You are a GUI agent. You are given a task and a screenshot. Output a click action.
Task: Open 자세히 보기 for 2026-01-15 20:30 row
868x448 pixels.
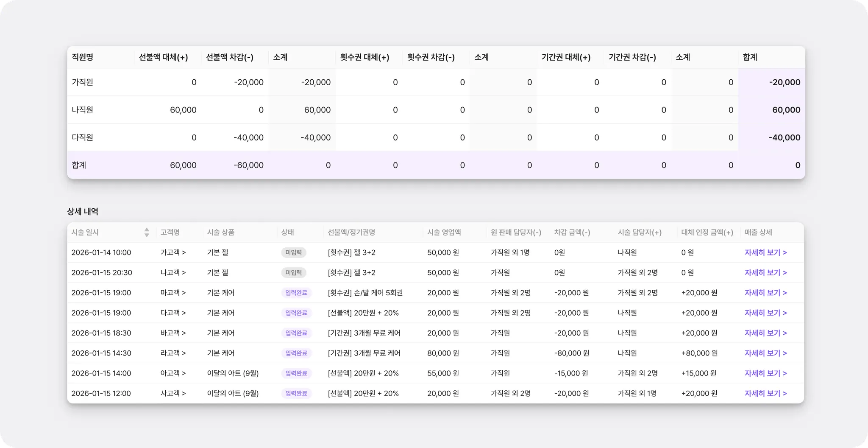(765, 272)
